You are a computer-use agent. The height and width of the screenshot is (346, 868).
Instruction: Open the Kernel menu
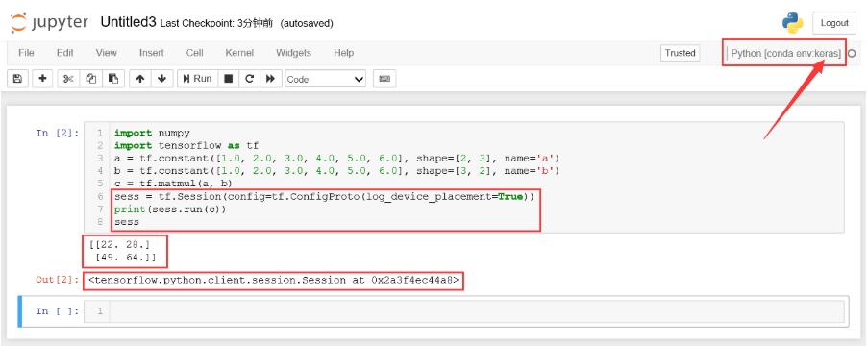click(x=239, y=53)
